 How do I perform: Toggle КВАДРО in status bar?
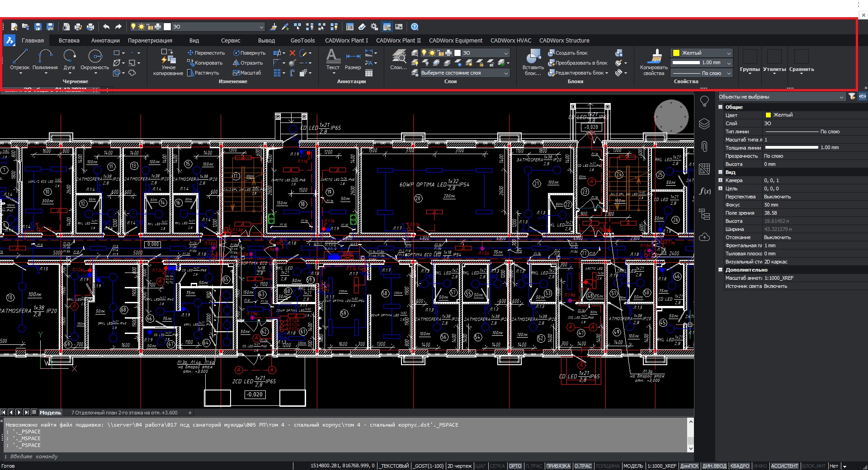[x=740, y=466]
